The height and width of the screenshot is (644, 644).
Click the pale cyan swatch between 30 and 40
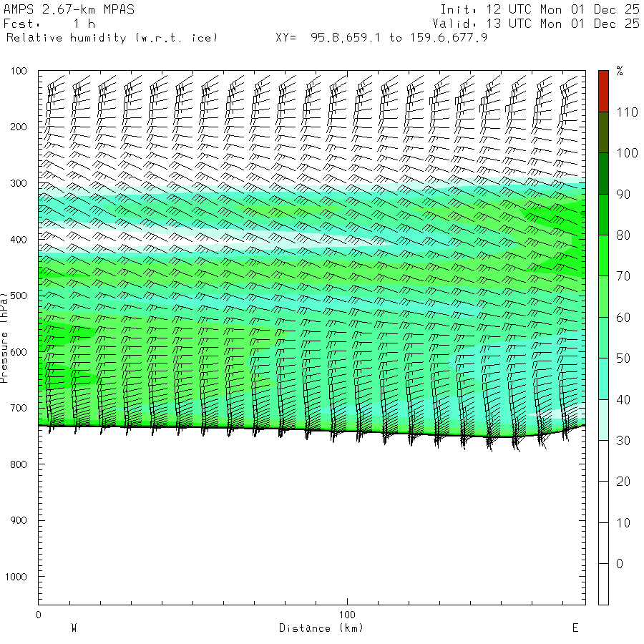click(603, 420)
